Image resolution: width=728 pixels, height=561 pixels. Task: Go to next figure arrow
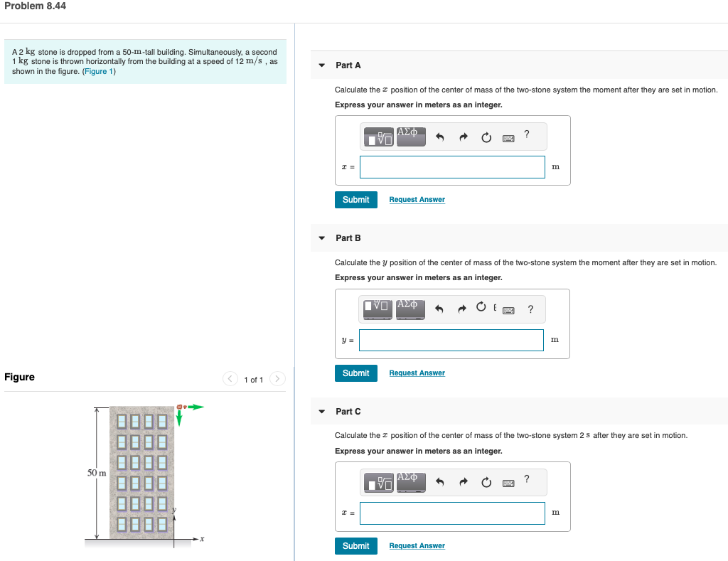point(277,379)
